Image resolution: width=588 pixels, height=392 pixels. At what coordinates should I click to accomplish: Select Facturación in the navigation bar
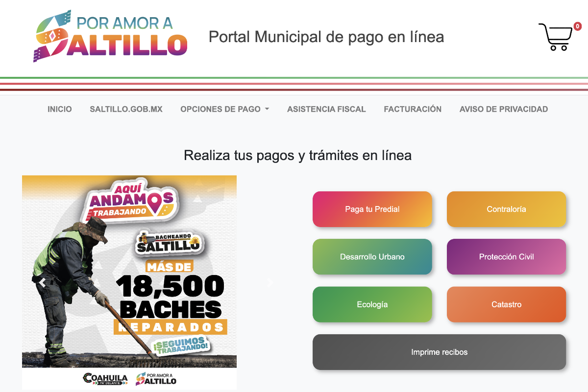pyautogui.click(x=413, y=109)
